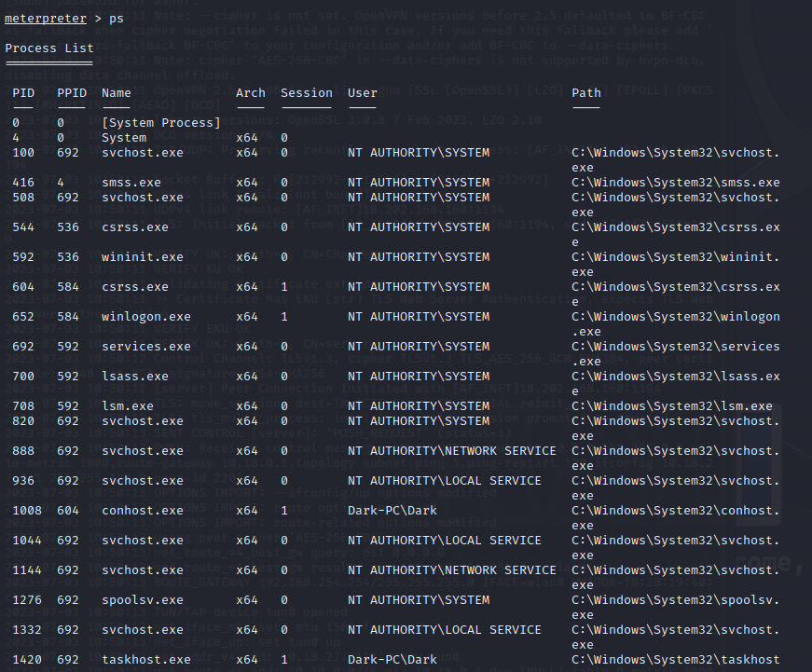Select the winlogon.exe process entry
Screen dimensions: 812x672
coord(146,317)
